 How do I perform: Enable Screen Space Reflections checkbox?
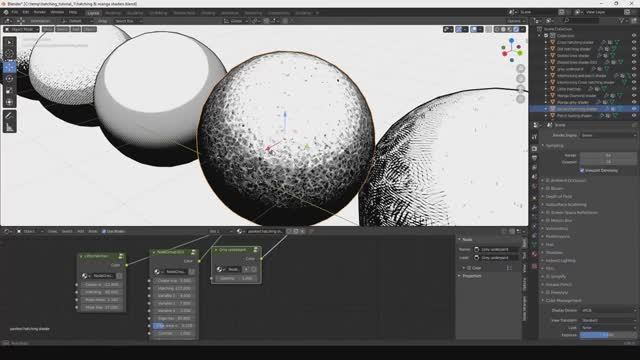(x=548, y=213)
